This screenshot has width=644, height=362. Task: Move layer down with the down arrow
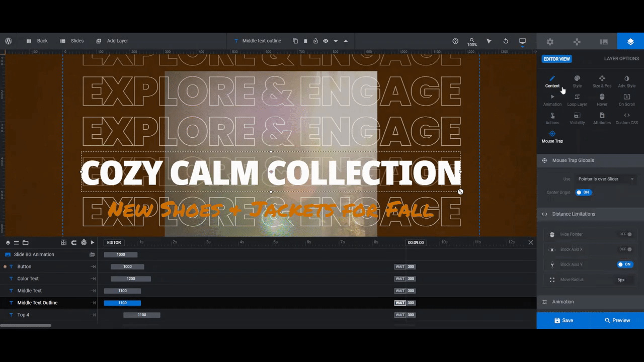[336, 41]
